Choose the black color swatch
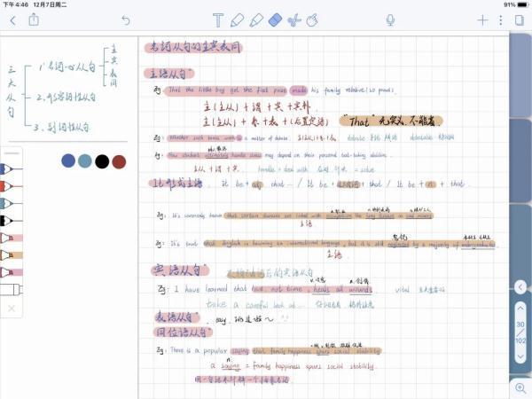 point(102,161)
